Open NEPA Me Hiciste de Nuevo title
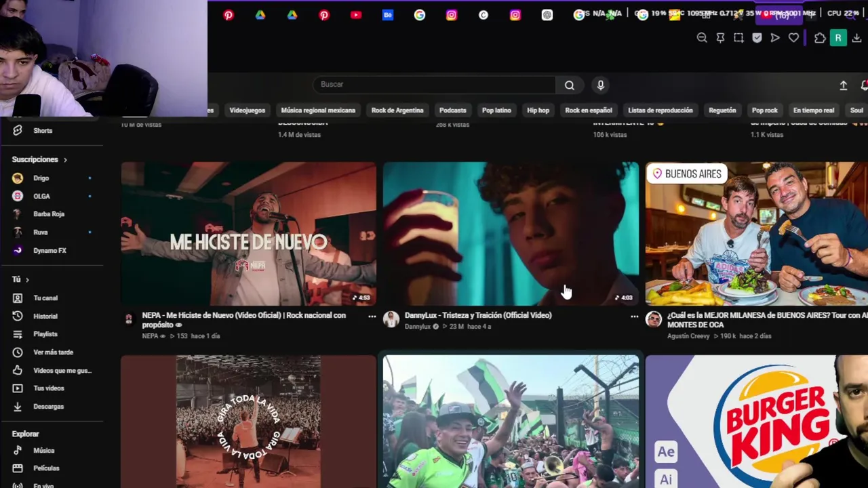Screen dimensions: 868x488 (x=244, y=320)
